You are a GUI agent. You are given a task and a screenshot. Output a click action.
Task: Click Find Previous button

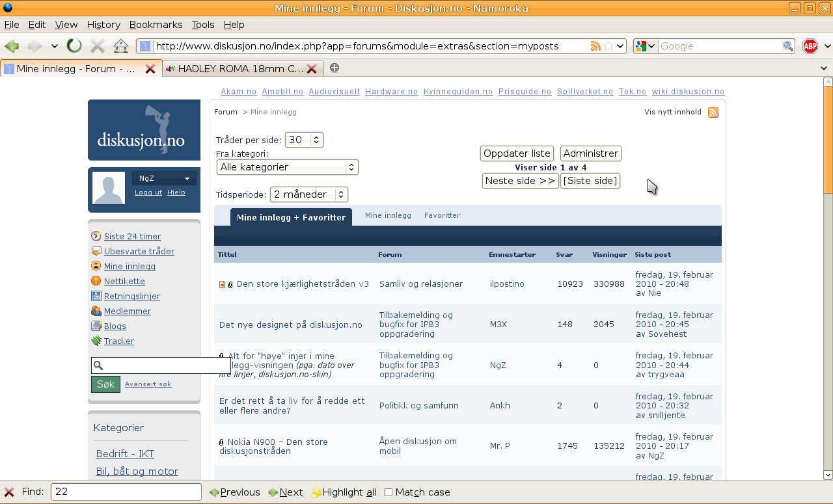click(x=234, y=492)
